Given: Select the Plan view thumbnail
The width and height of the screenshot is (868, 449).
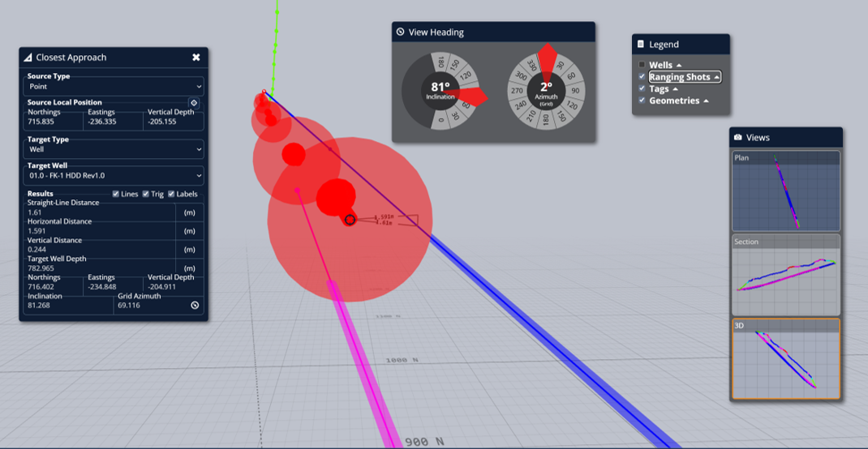Looking at the screenshot, I should coord(786,190).
